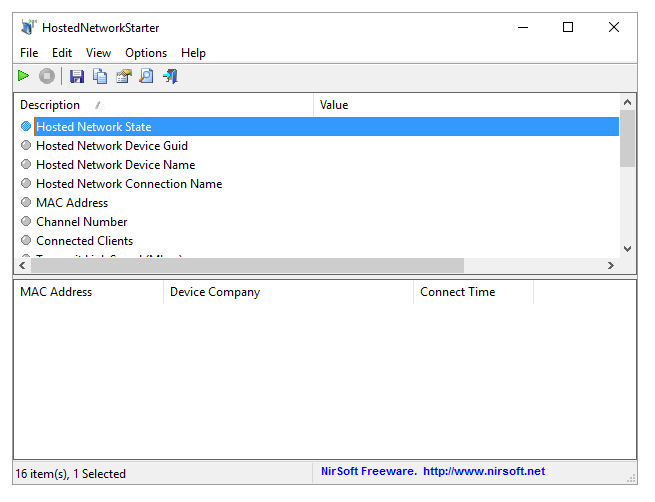
Task: Click the vertical scrollbar down arrow
Action: pos(627,249)
